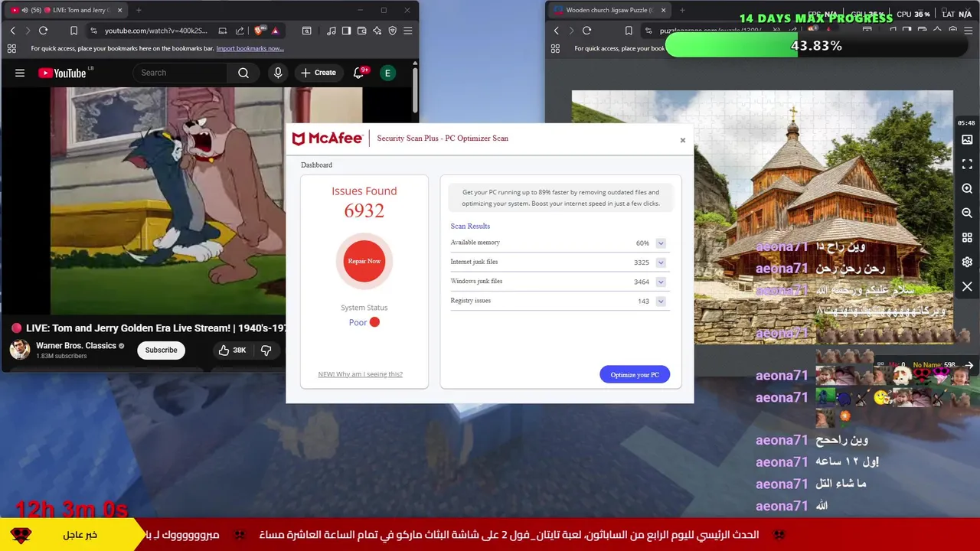Image resolution: width=980 pixels, height=551 pixels.
Task: Close the Tom and Jerry tab
Action: [x=119, y=10]
